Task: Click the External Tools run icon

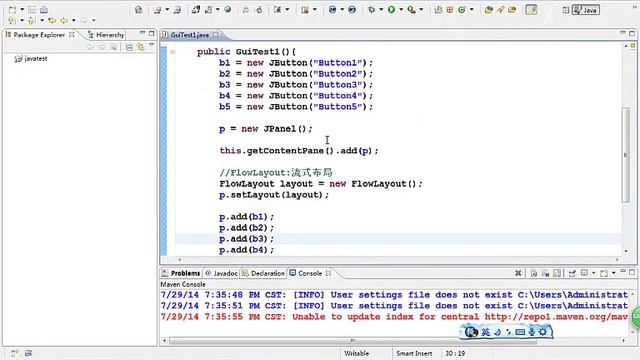Action: (x=411, y=9)
